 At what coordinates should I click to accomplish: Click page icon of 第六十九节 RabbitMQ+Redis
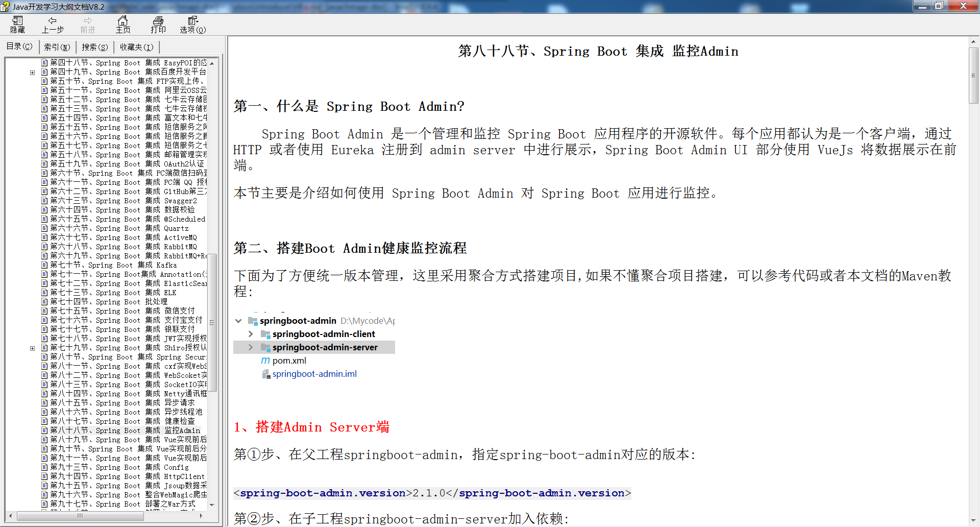coord(44,256)
